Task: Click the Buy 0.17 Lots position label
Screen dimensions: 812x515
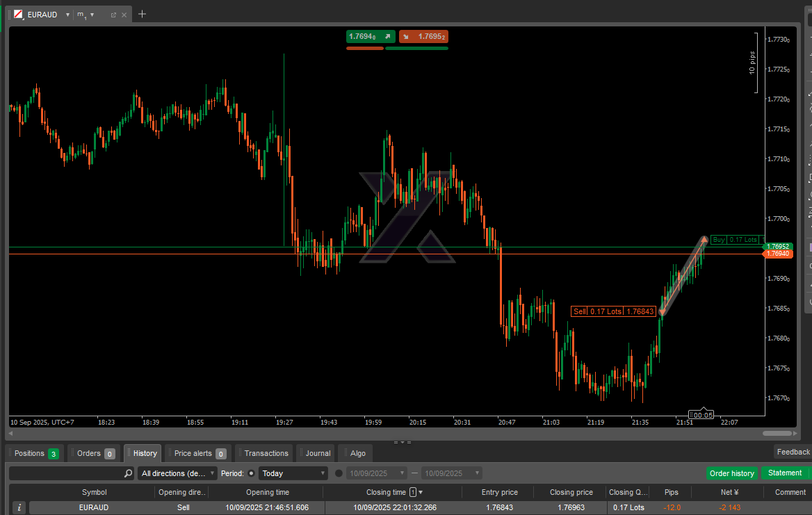Action: pos(735,240)
